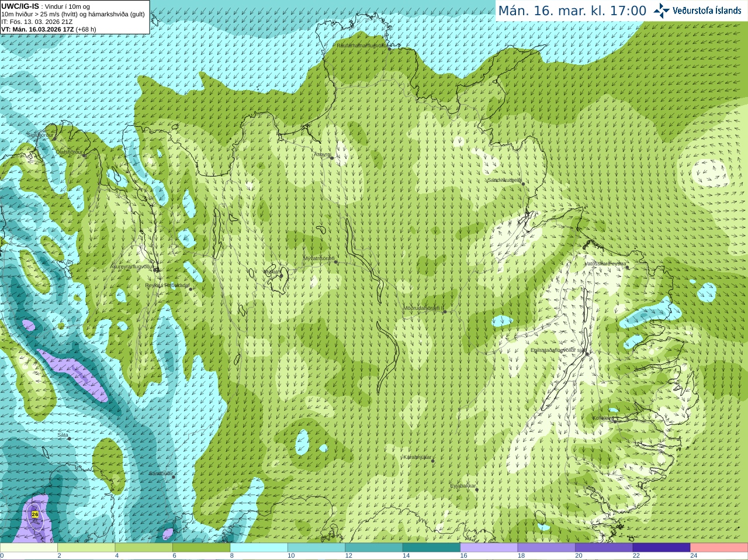Viewport: 748px width, 560px height.
Task: Click the UWC/IG-IS model title text
Action: pyautogui.click(x=20, y=6)
